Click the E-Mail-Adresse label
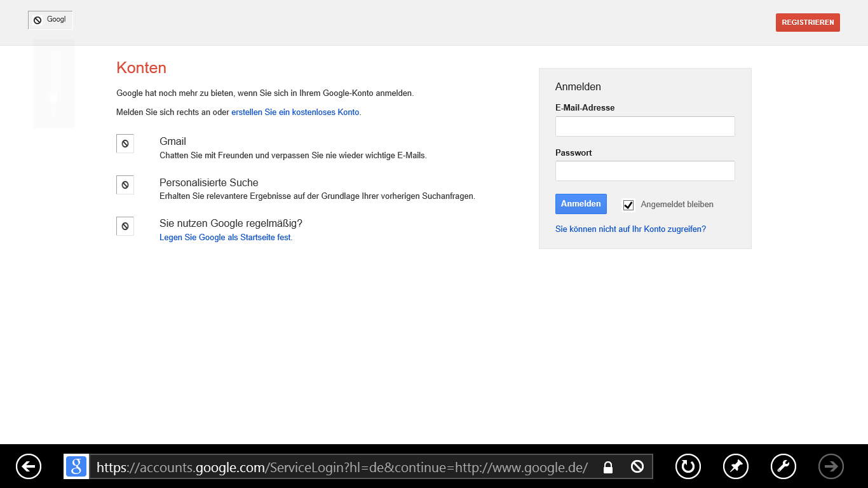This screenshot has width=868, height=488. tap(585, 108)
